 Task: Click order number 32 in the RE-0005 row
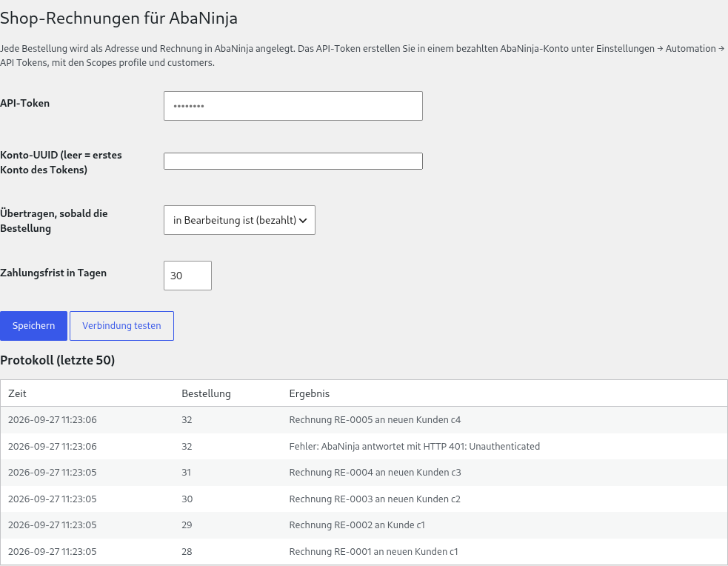click(187, 420)
